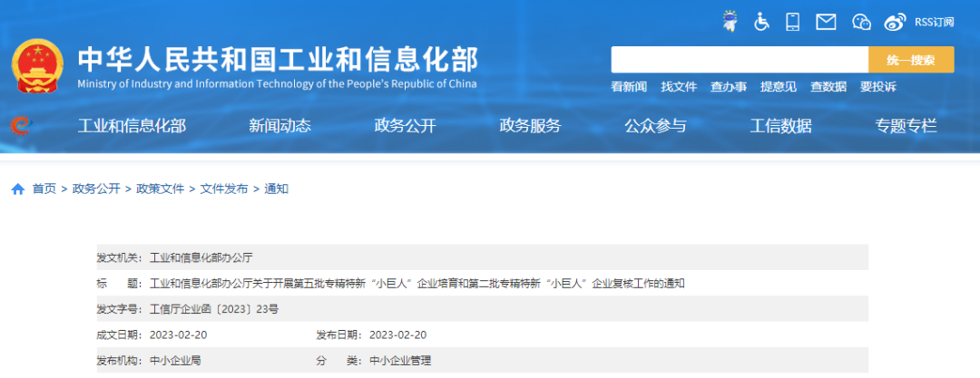Viewport: 980px width, 378px height.
Task: Open the RSS订阅 link
Action: point(935,23)
